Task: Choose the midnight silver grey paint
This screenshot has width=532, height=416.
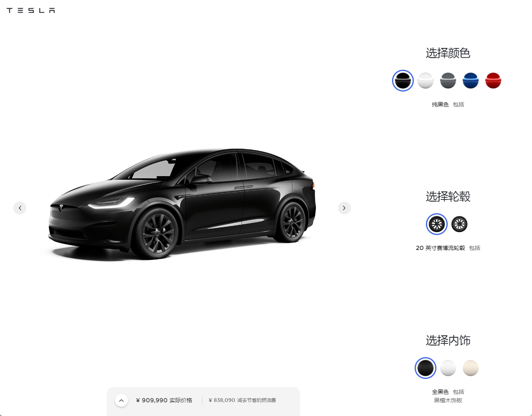Action: point(448,81)
